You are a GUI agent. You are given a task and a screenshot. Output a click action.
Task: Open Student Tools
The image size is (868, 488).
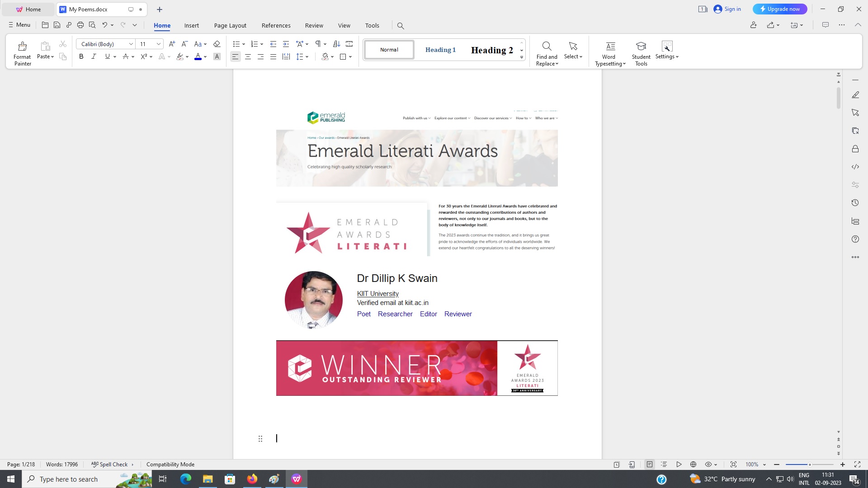point(641,53)
